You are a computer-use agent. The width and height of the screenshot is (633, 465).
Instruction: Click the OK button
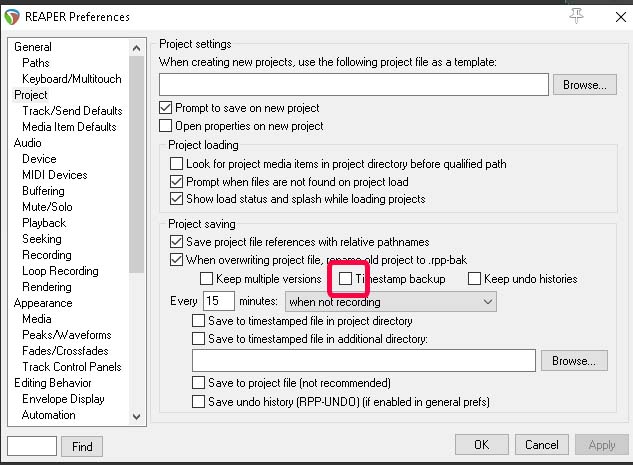482,445
